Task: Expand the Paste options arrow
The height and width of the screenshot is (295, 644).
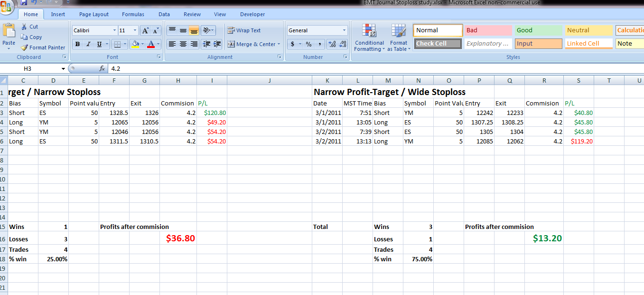Action: 9,49
